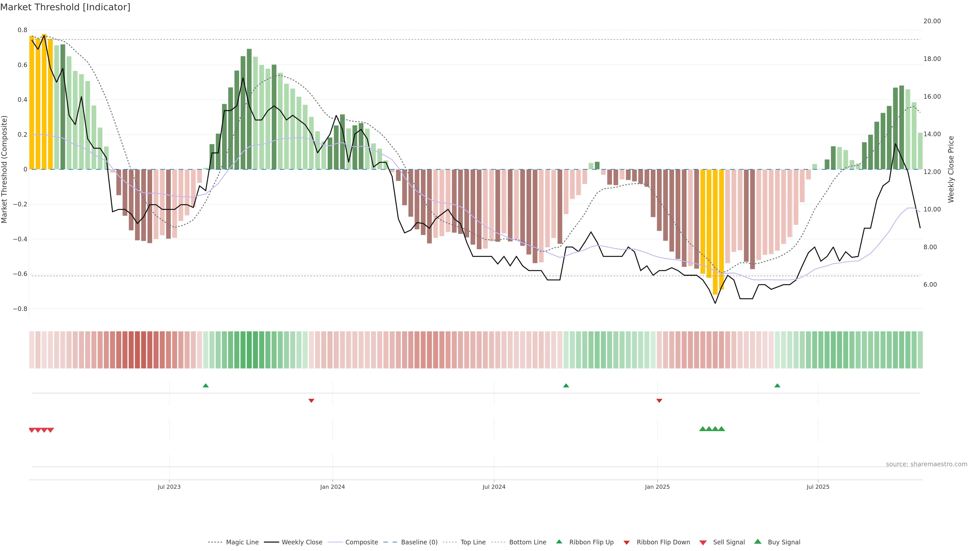The height and width of the screenshot is (551, 980).
Task: Click the Jul 2024 axis label
Action: 494,487
